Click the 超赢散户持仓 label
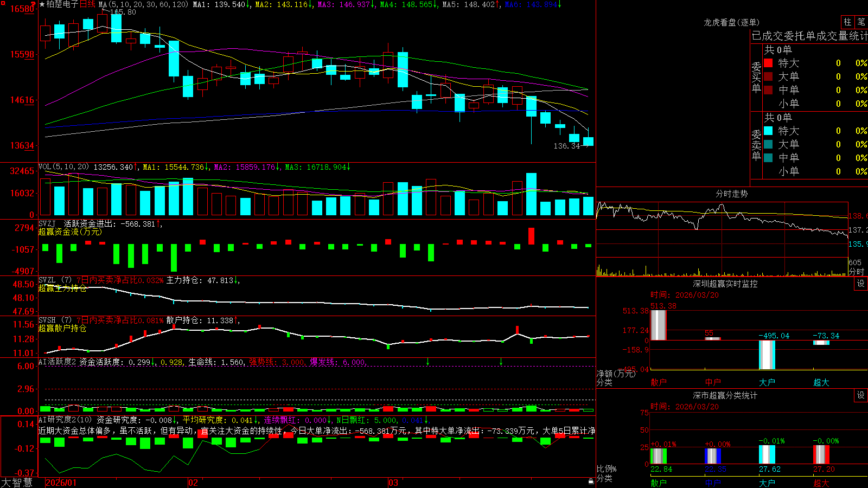This screenshot has width=868, height=488. click(62, 328)
